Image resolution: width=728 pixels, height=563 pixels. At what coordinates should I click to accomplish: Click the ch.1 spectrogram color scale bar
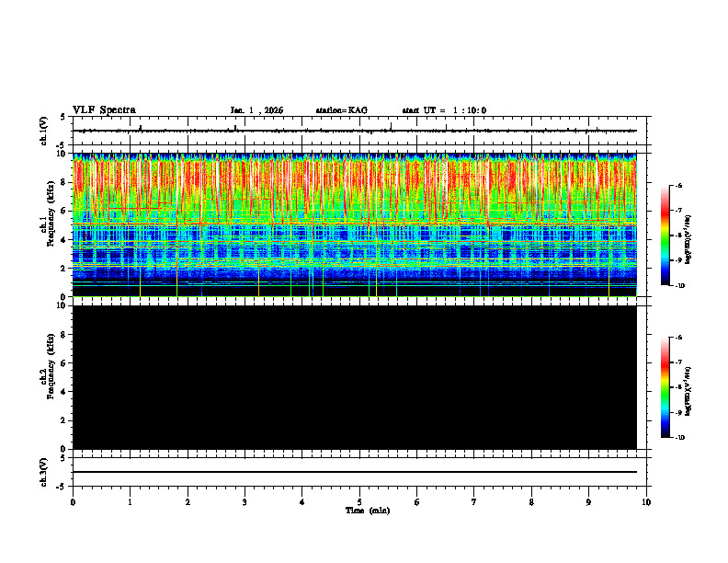point(665,236)
